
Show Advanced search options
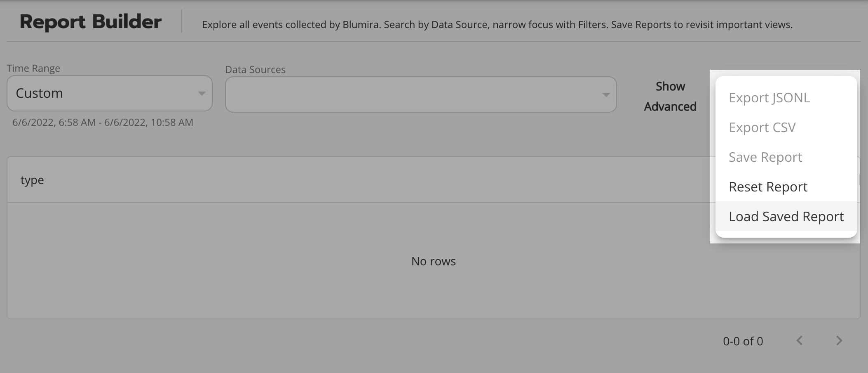(x=670, y=97)
